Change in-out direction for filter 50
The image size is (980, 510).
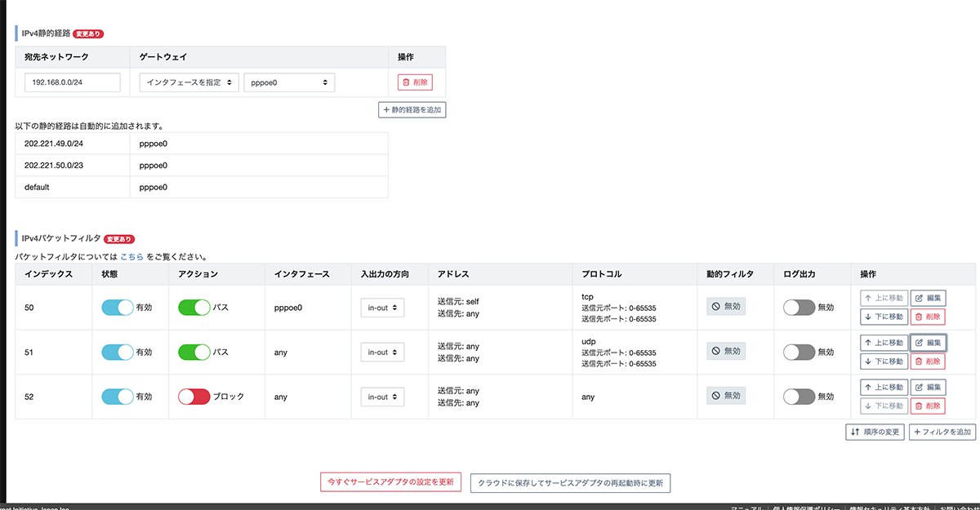pyautogui.click(x=382, y=308)
